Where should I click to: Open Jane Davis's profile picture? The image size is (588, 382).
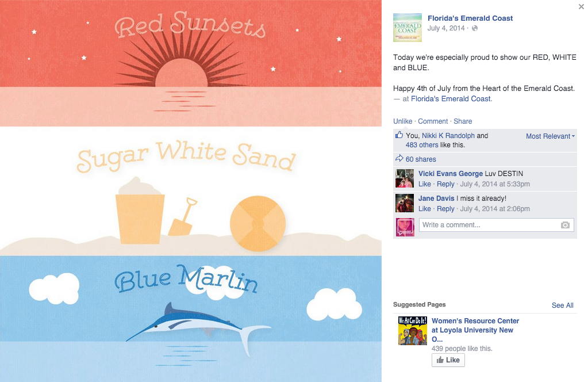405,203
